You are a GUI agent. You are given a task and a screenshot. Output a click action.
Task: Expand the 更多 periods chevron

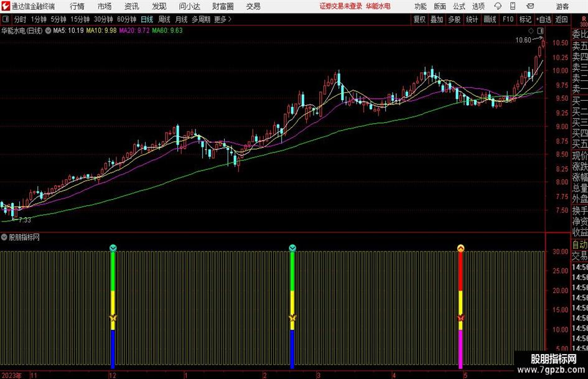(x=230, y=19)
